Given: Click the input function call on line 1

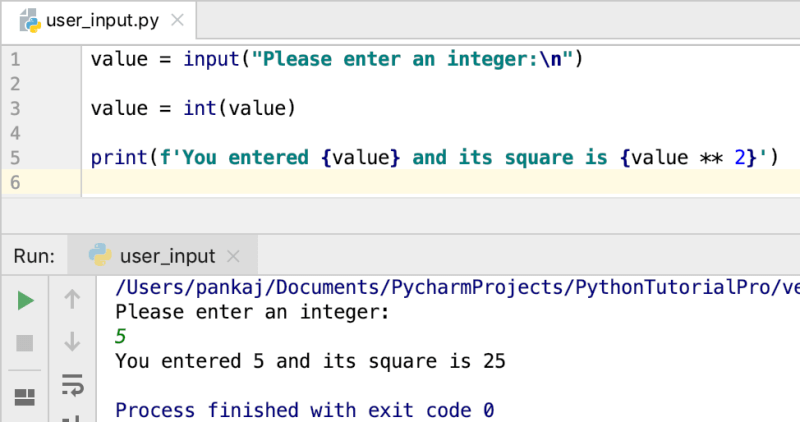Looking at the screenshot, I should point(383,59).
